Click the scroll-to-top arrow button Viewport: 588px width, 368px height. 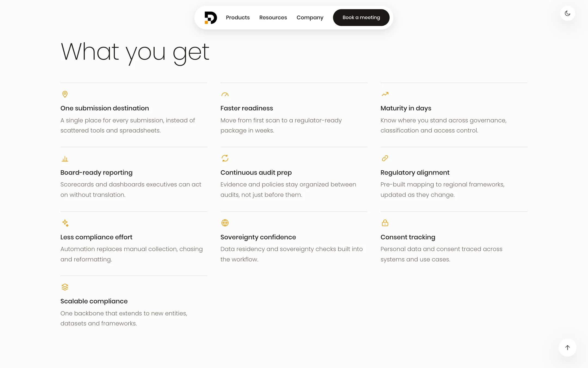point(568,348)
